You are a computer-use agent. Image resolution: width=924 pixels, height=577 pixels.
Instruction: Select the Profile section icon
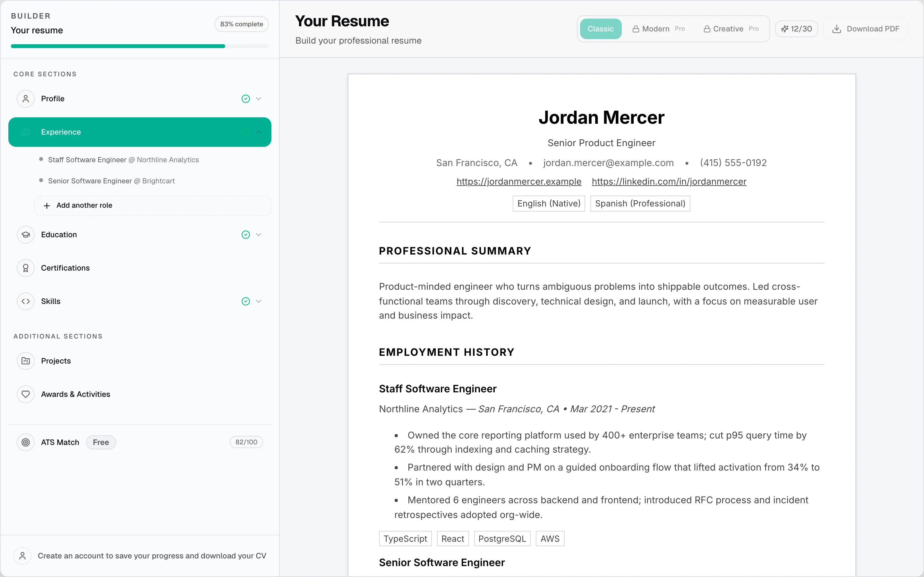[25, 98]
